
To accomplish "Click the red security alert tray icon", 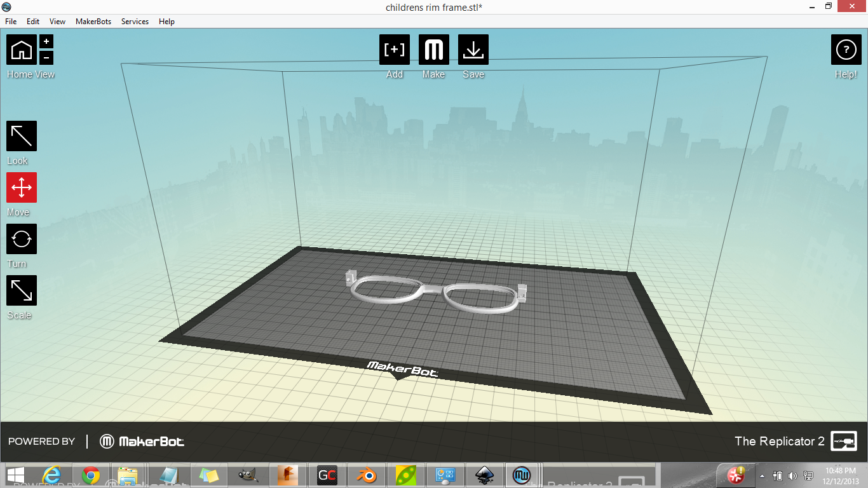I will pyautogui.click(x=736, y=475).
